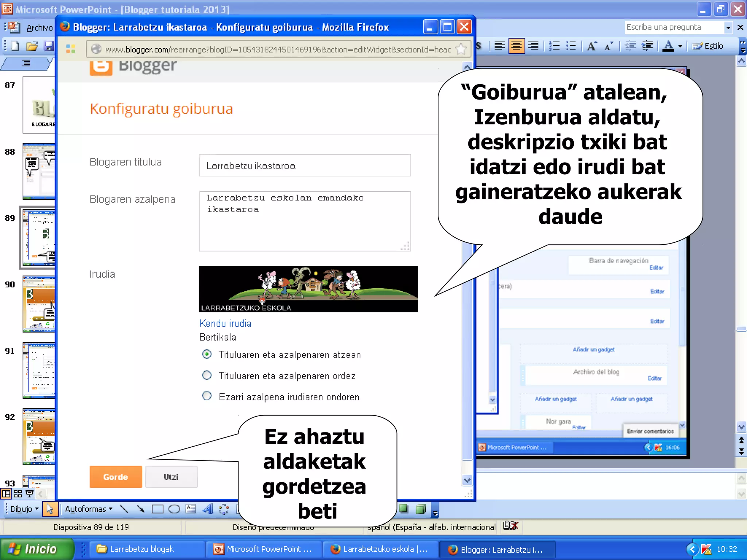Screen dimensions: 747x560
Task: Switch to 'Larrabetzu blogak' taskbar folder
Action: coord(147,549)
